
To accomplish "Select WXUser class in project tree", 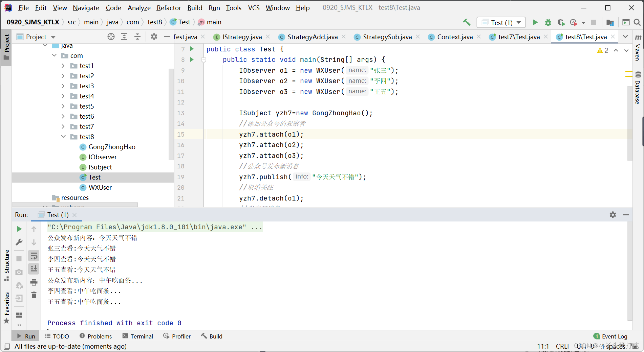I will tap(100, 187).
